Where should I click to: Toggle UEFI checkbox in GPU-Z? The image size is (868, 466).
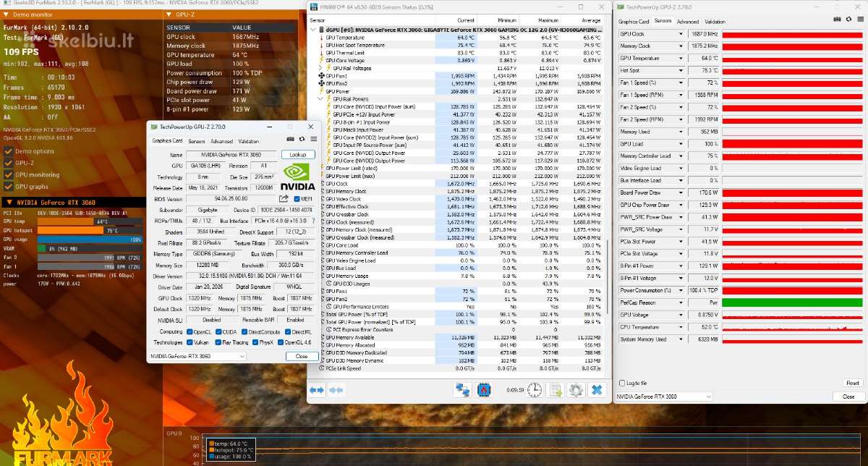(x=297, y=198)
